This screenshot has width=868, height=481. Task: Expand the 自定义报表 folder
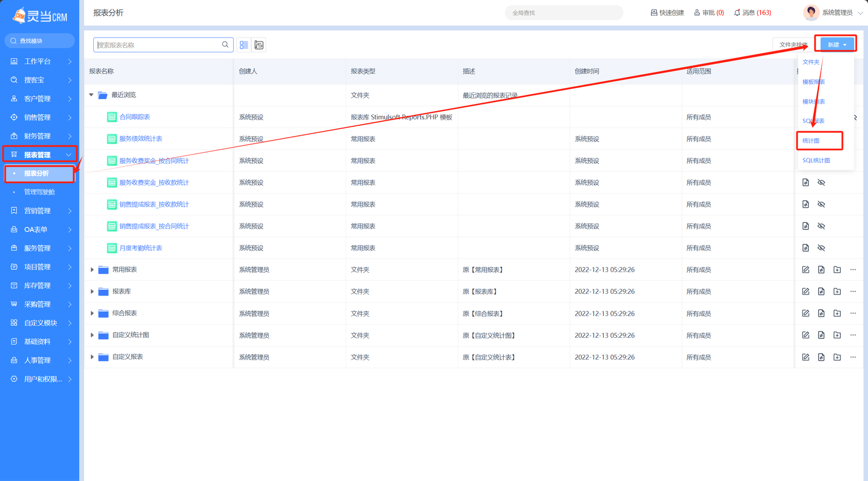point(92,357)
